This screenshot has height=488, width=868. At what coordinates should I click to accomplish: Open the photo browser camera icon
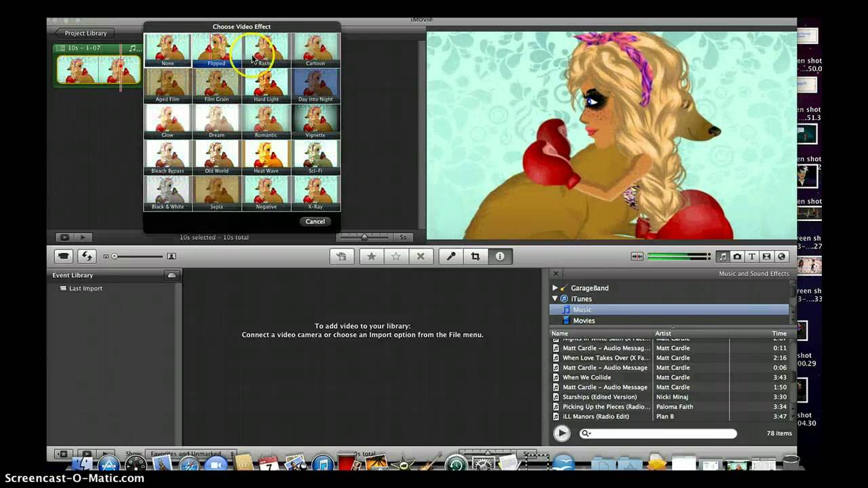coord(737,257)
